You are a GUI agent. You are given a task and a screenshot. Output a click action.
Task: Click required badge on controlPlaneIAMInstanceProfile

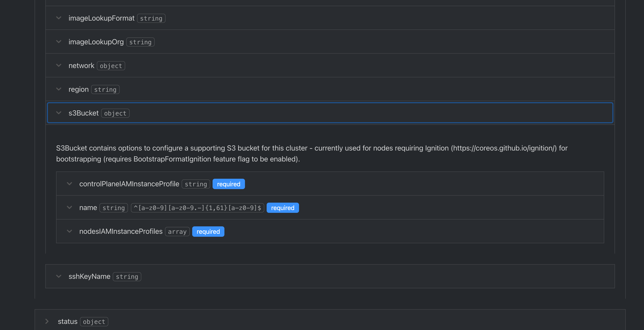(228, 184)
